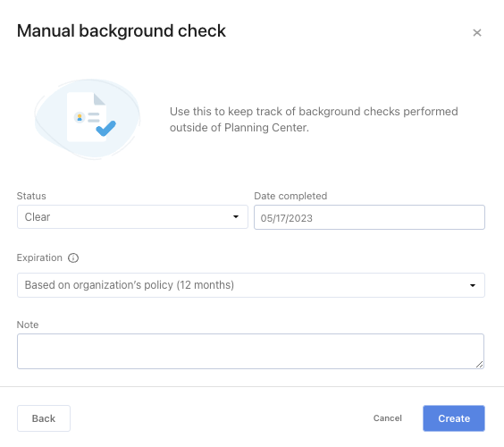Viewport: 504px width, 447px height.
Task: Open the Status dropdown set to Clear
Action: 132,217
